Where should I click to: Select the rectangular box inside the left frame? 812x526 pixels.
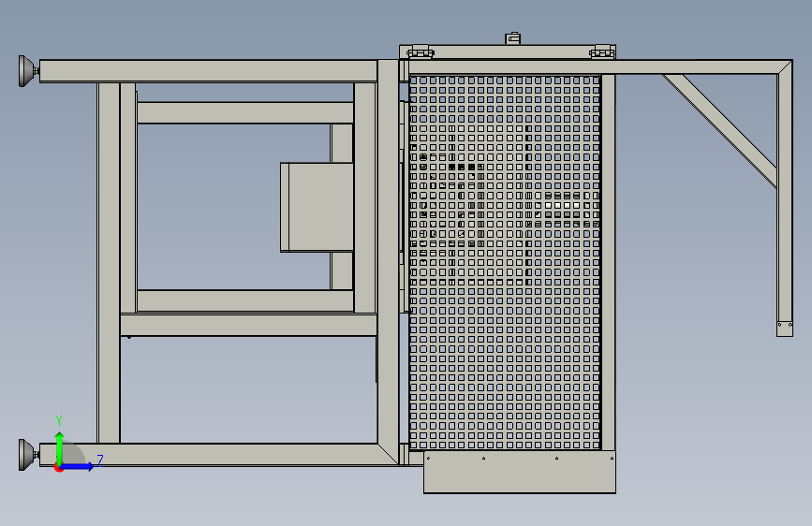pyautogui.click(x=317, y=207)
